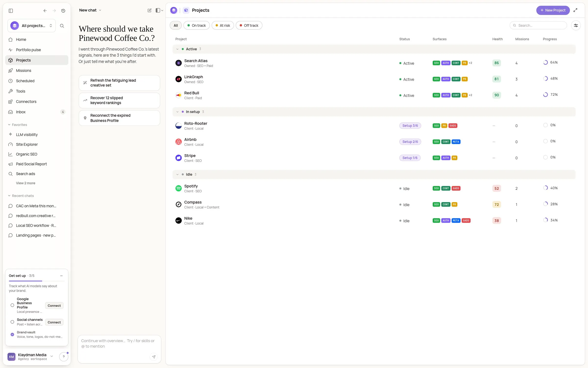588x368 pixels.
Task: Open the filter settings sliders icon
Action: pos(576,25)
